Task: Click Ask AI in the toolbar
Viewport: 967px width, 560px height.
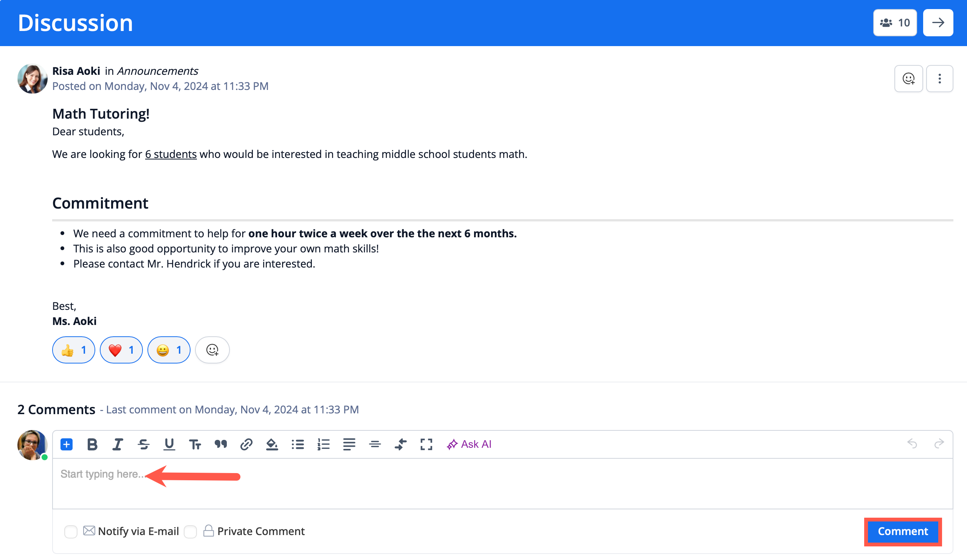Action: click(469, 444)
